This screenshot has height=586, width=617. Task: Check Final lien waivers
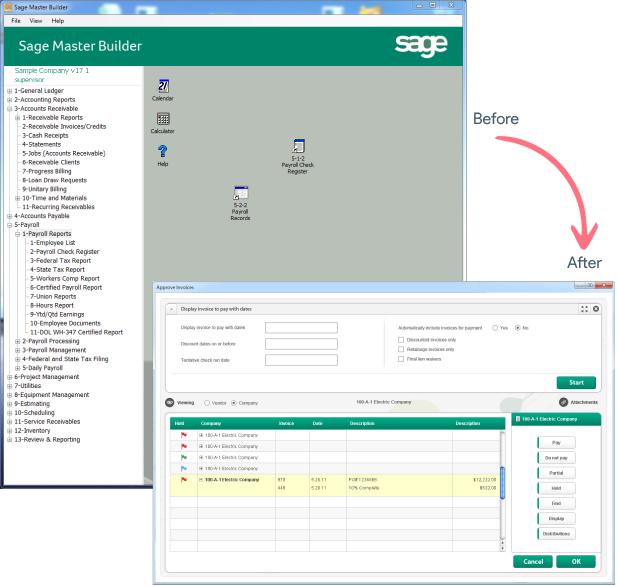(401, 359)
